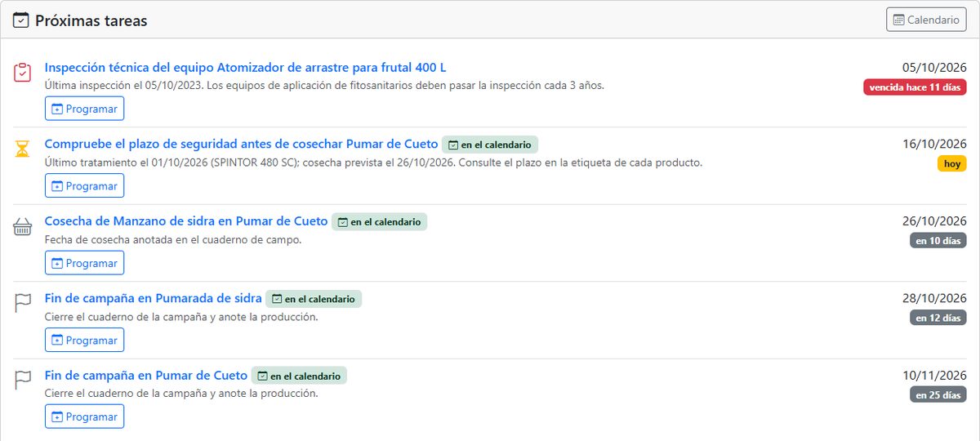
Task: Open Cosecha de Manzano de sidra link
Action: (x=186, y=220)
